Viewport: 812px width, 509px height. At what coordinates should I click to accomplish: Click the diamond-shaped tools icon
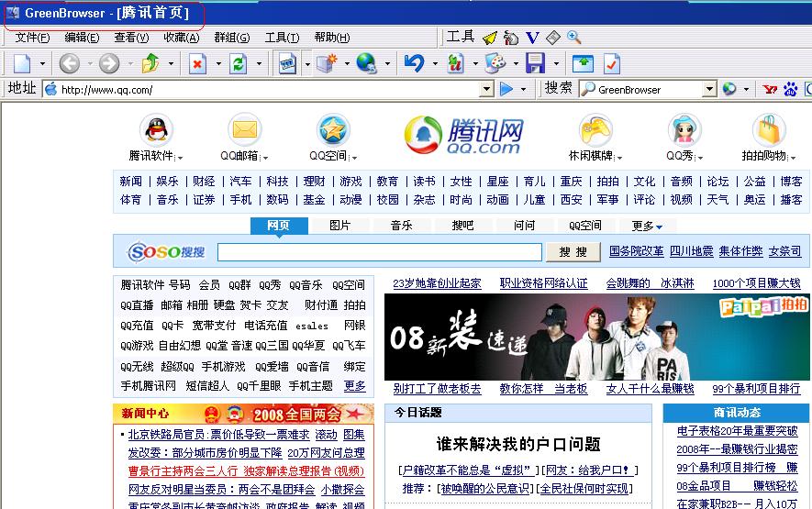[553, 38]
